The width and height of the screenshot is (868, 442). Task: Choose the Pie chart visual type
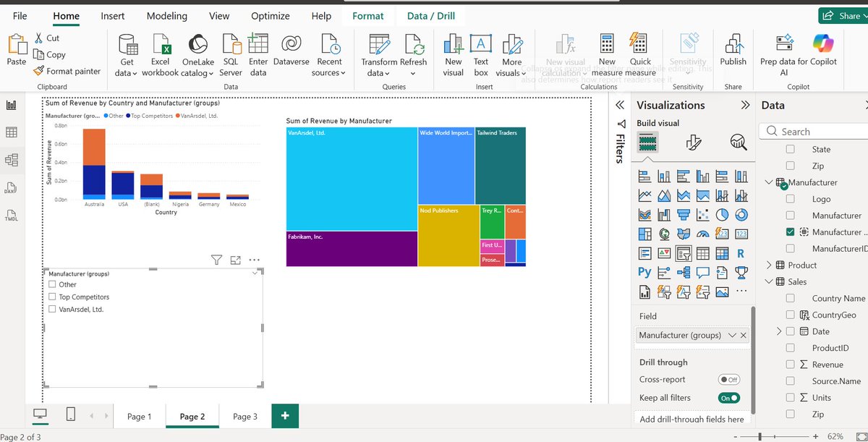click(x=722, y=215)
